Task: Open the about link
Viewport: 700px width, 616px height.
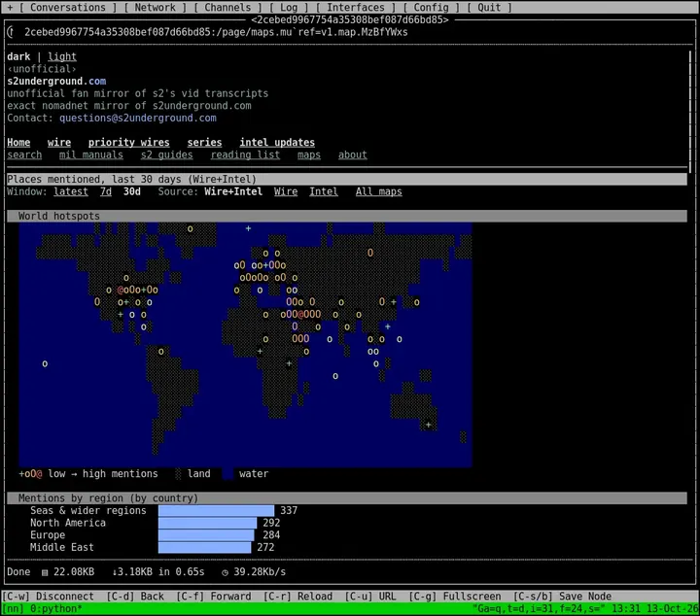Action: [352, 154]
